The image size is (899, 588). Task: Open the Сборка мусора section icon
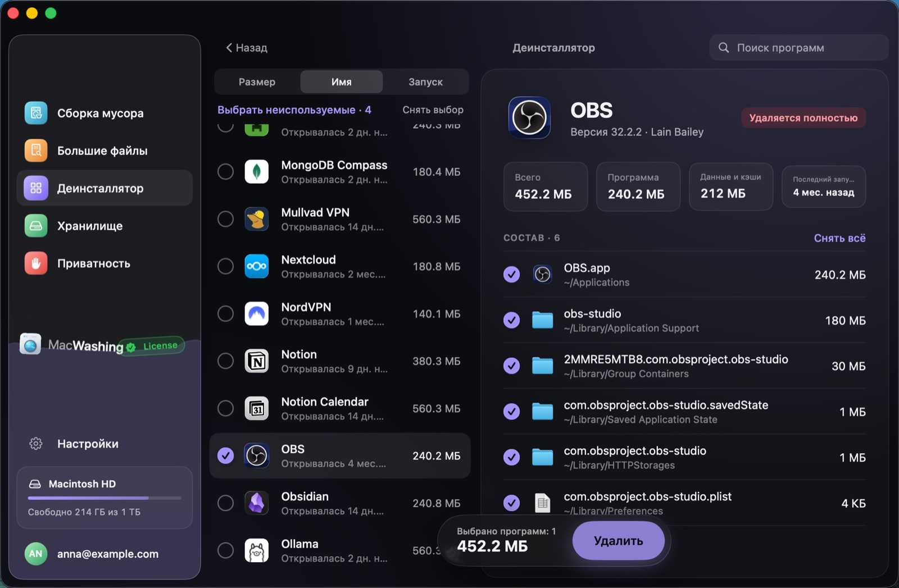coord(36,113)
